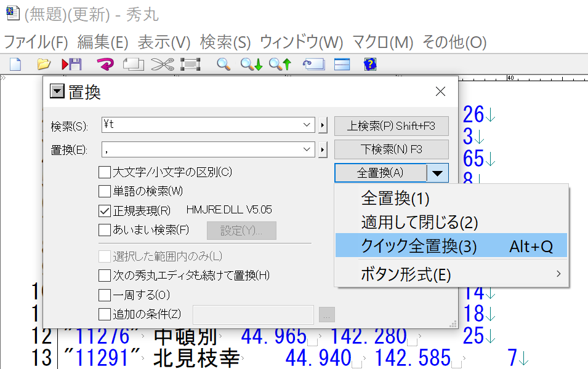Open a file with the folder icon

44,65
